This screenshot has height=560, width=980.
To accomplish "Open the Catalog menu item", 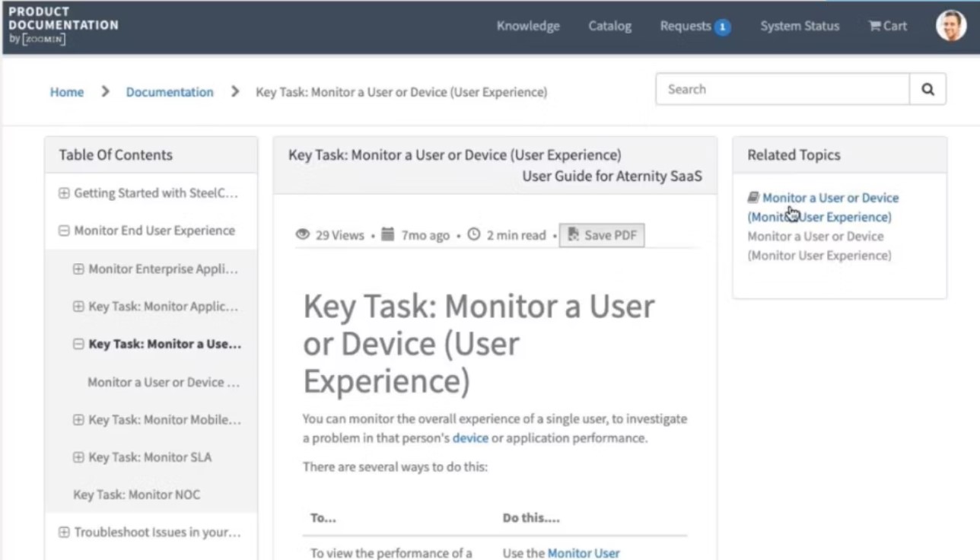I will [609, 26].
